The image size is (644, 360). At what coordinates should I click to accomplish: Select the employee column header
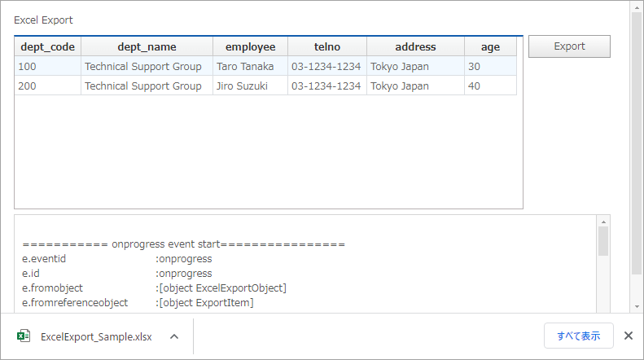pos(250,47)
